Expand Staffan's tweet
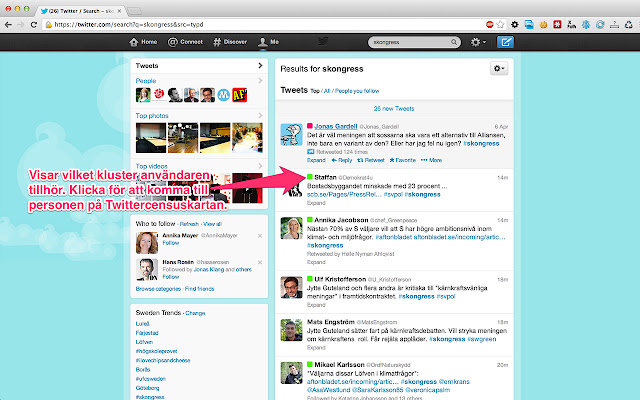Image resolution: width=640 pixels, height=400 pixels. [x=316, y=203]
